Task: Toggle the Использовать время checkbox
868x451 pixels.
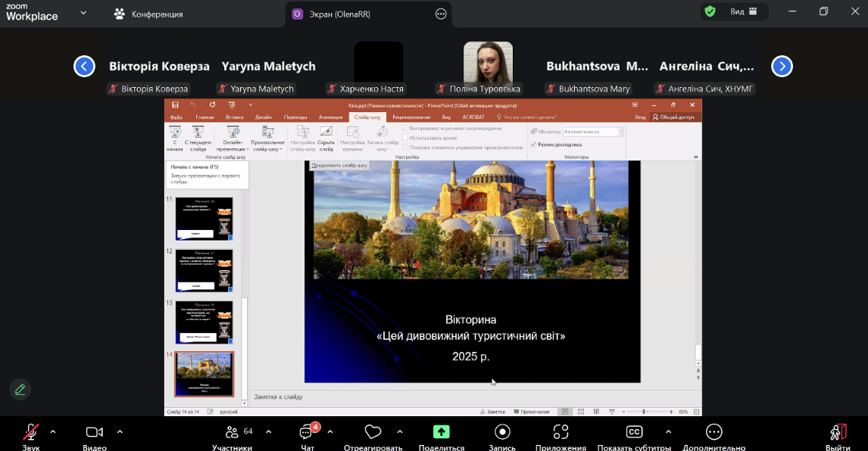Action: [405, 138]
